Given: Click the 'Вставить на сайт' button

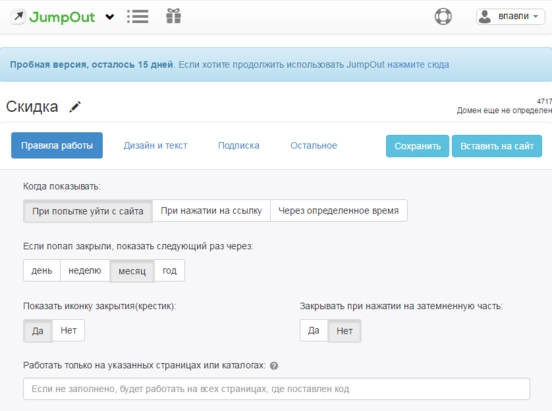Looking at the screenshot, I should [497, 146].
